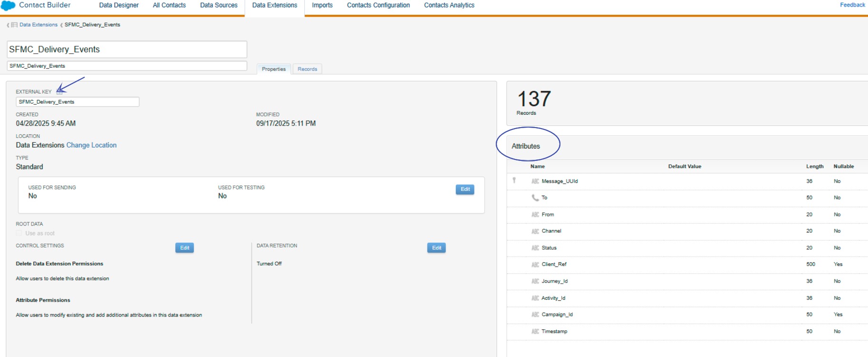This screenshot has height=357, width=868.
Task: Switch to the Records tab
Action: [x=308, y=69]
